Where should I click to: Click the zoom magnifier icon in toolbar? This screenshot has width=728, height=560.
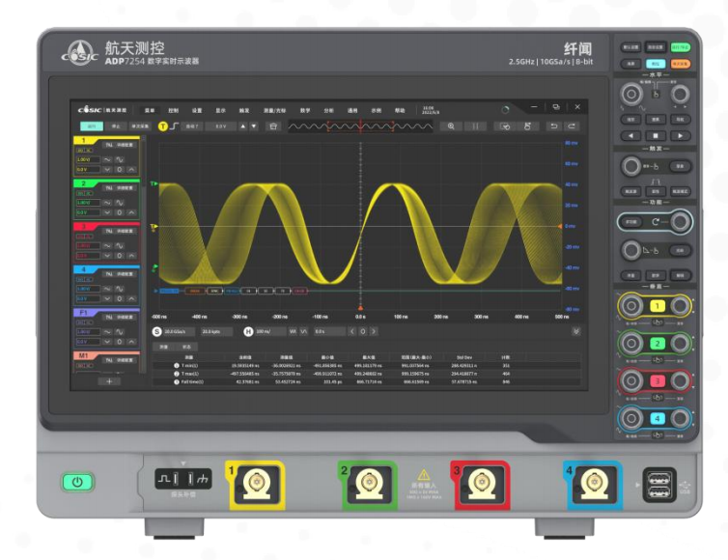(x=450, y=126)
